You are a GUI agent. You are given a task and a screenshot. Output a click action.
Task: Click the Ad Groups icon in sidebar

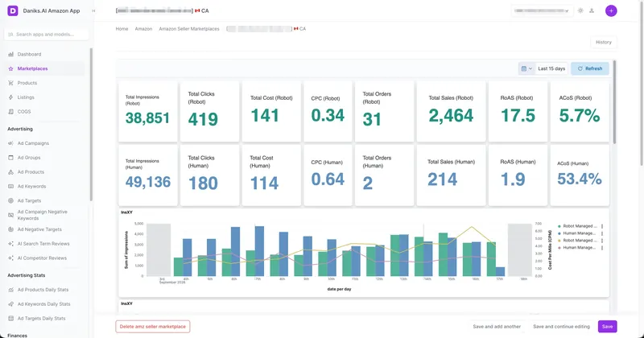10,158
